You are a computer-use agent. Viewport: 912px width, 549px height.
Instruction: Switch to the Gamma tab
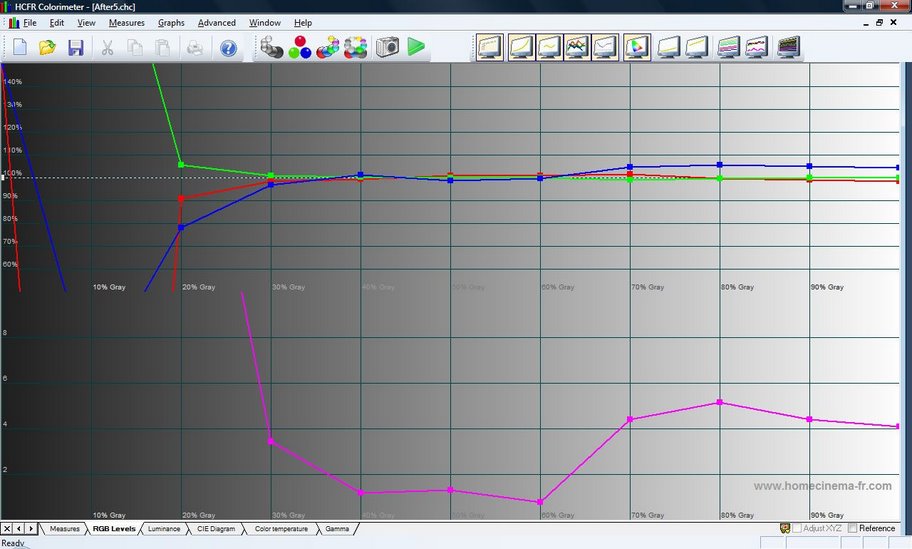pos(337,529)
